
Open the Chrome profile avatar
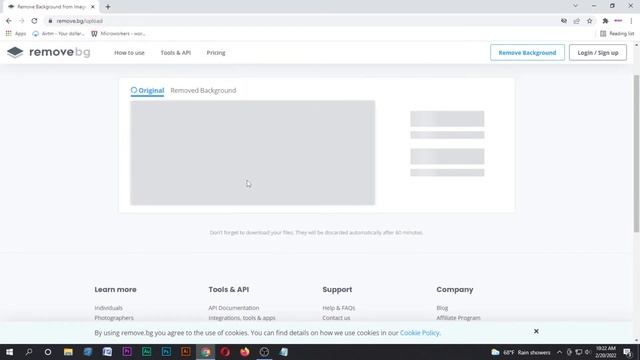(618, 21)
